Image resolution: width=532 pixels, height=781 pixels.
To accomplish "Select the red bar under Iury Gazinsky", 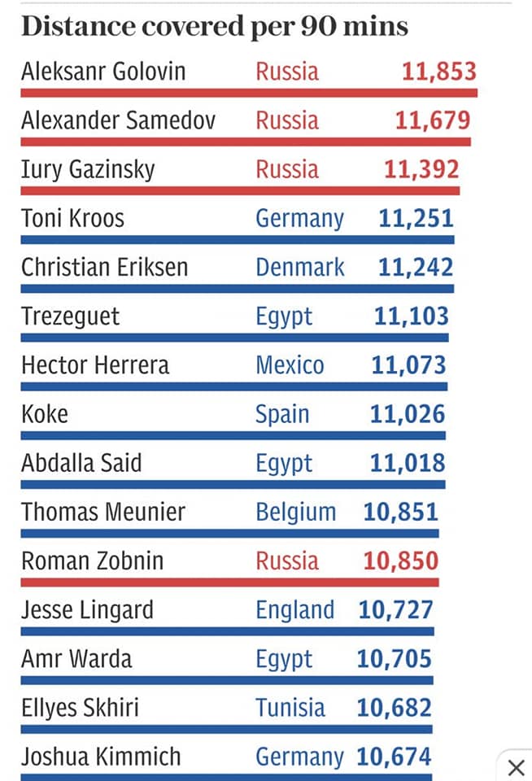I will point(240,190).
